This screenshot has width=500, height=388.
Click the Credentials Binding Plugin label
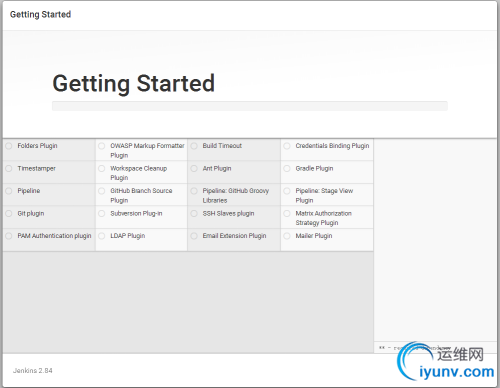coord(332,146)
